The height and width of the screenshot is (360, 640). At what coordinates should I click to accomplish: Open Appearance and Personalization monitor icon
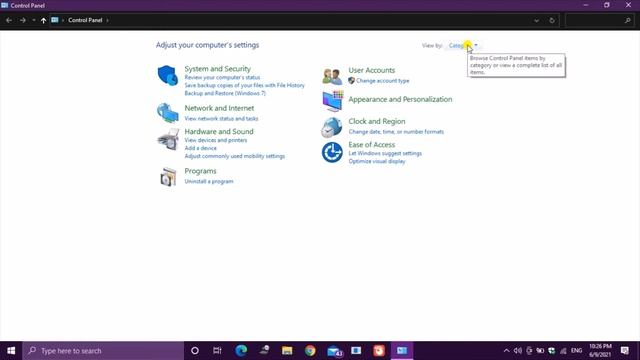click(x=332, y=101)
